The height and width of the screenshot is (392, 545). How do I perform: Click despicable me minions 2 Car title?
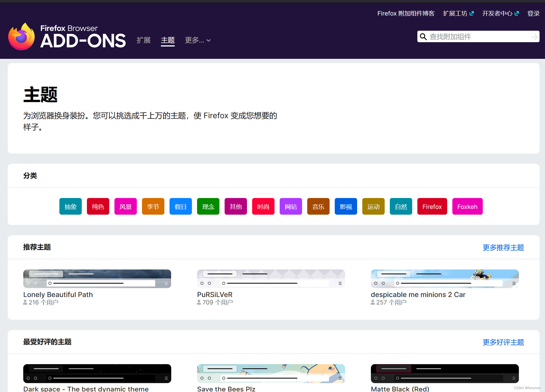coord(418,295)
